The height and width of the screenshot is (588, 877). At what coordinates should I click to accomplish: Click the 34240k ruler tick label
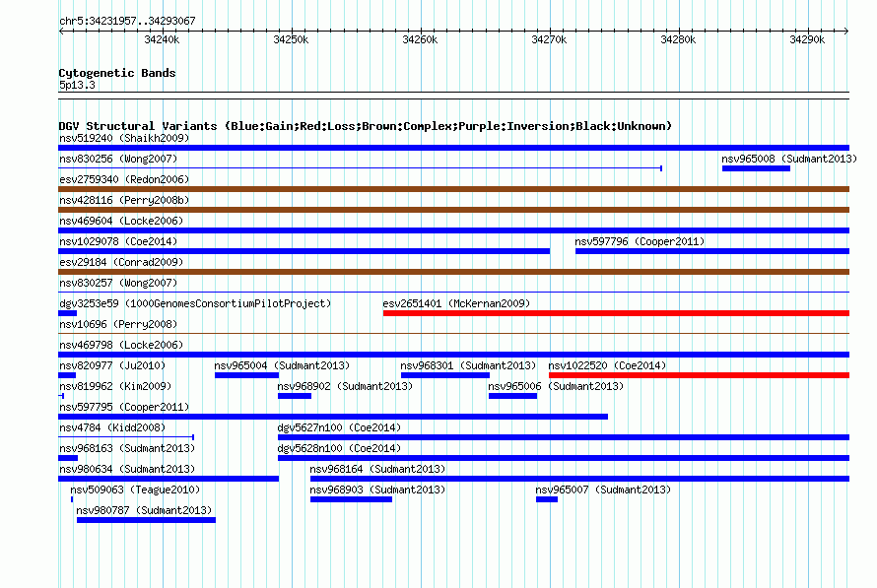[162, 39]
